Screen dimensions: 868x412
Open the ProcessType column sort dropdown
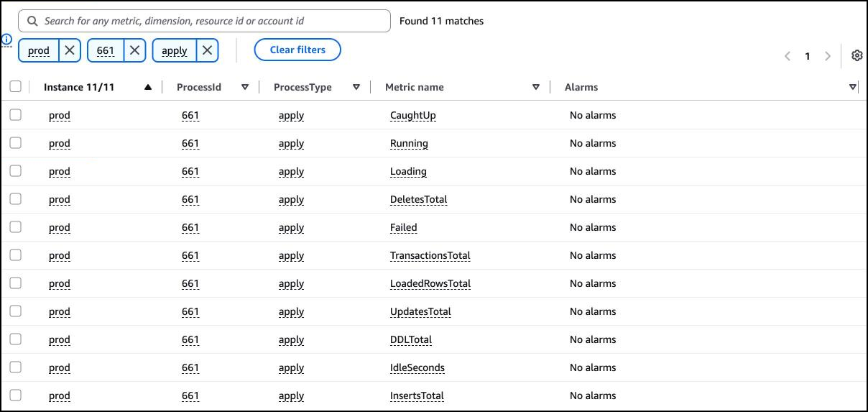[356, 87]
